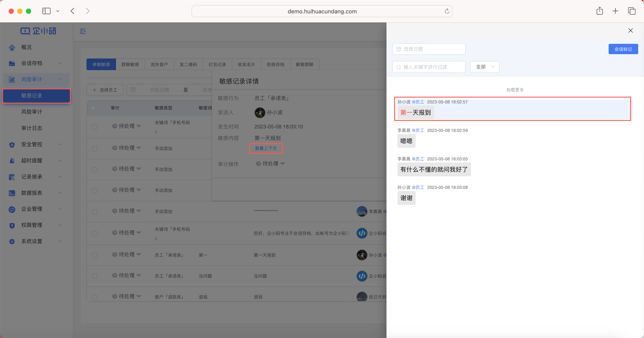
Task: Click the bell icon beside 超时提醒
Action: tap(12, 161)
